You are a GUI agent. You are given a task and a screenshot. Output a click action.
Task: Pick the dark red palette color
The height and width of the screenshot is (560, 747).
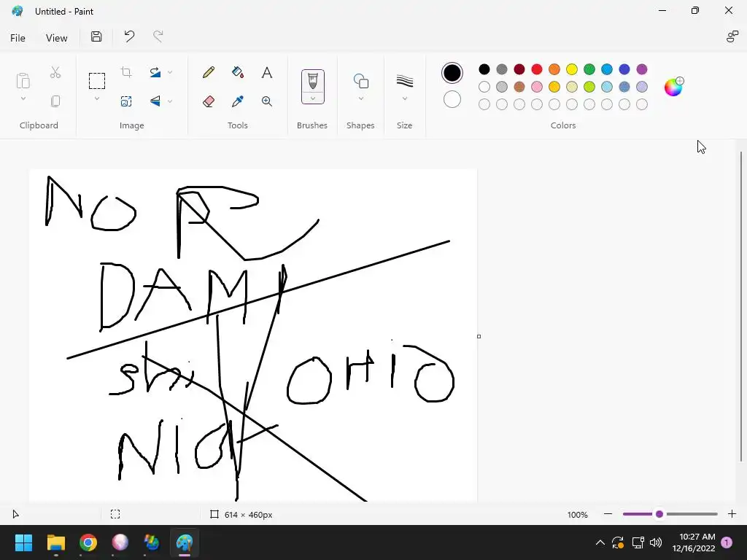tap(519, 69)
